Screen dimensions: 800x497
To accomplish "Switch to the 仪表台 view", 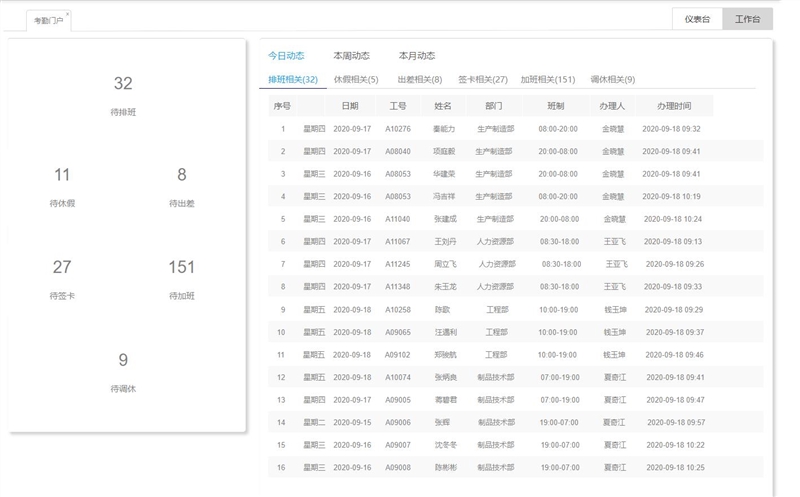I will (697, 19).
